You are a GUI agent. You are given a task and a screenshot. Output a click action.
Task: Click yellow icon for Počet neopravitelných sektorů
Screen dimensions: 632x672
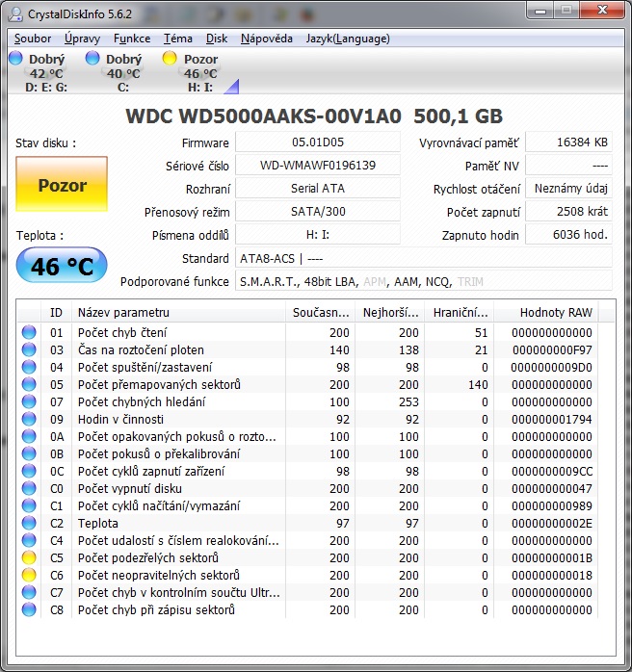29,575
